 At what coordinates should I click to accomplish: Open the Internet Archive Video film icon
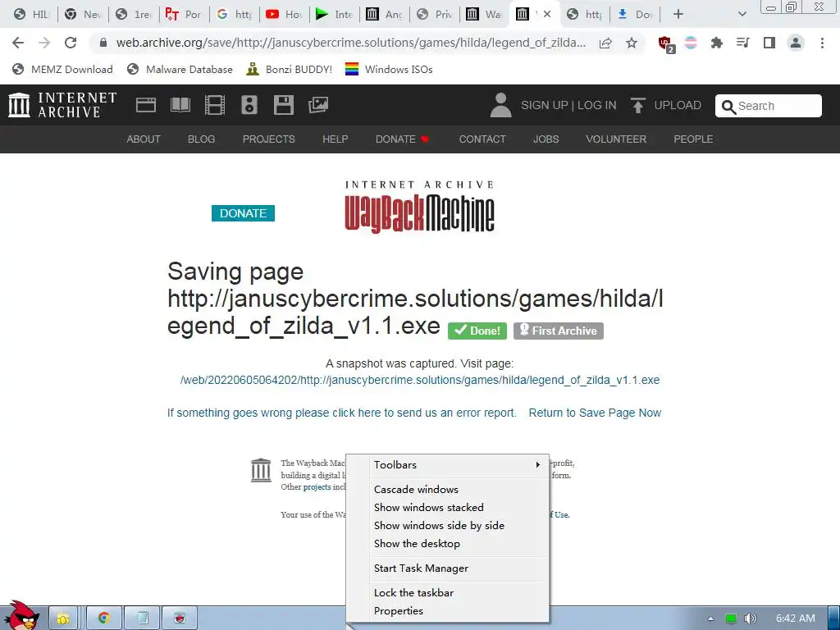pyautogui.click(x=215, y=105)
